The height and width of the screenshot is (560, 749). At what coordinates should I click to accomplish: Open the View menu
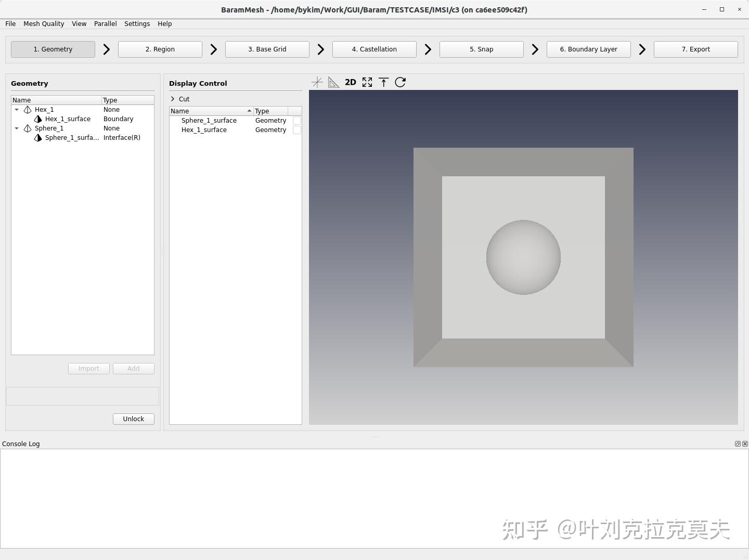point(79,24)
